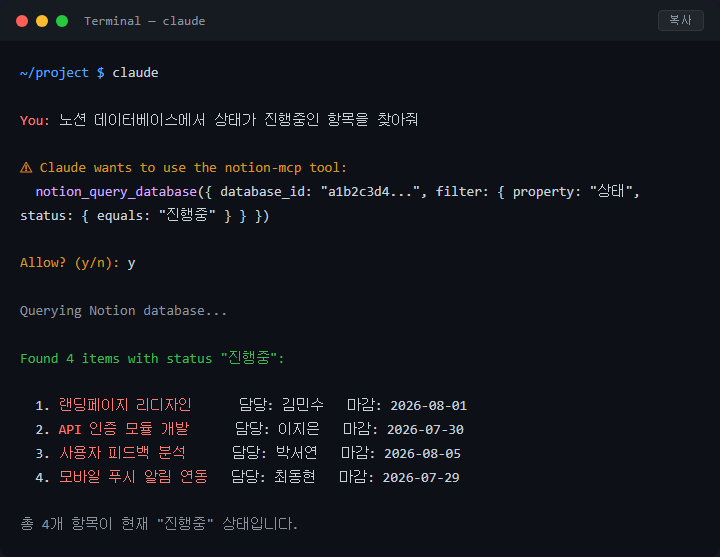Click assignee '김민수'
The width and height of the screenshot is (720, 557).
(x=303, y=405)
